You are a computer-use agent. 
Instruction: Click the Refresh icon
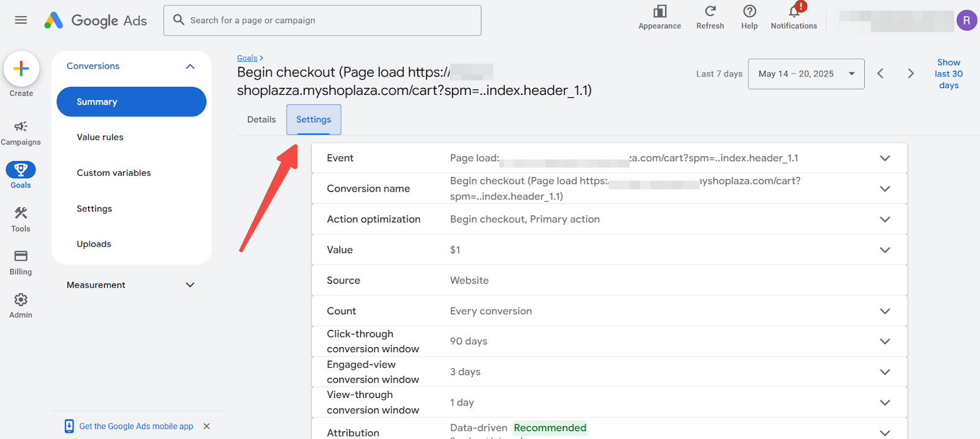tap(710, 17)
